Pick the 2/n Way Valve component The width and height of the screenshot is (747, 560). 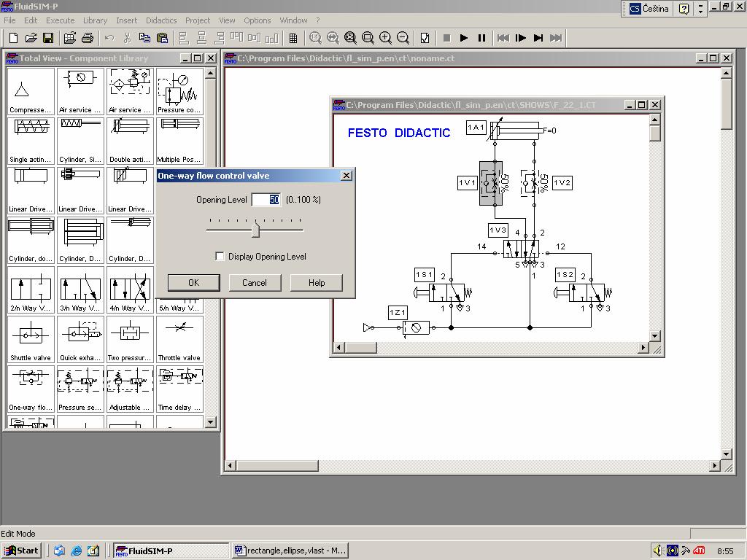[31, 289]
